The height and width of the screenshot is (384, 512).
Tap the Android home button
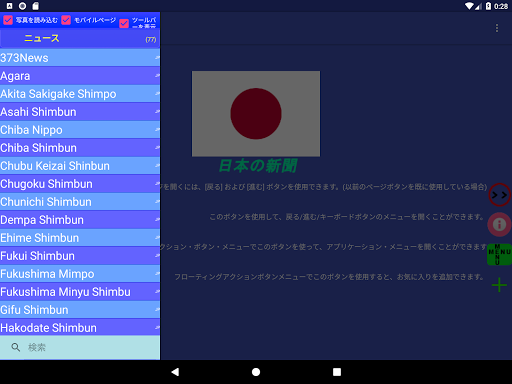tap(256, 372)
